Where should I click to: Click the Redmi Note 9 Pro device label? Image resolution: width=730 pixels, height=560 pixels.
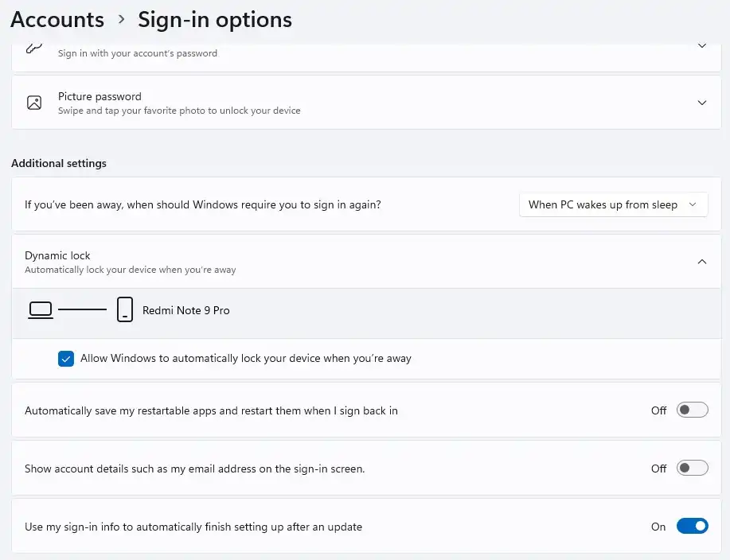click(x=185, y=310)
